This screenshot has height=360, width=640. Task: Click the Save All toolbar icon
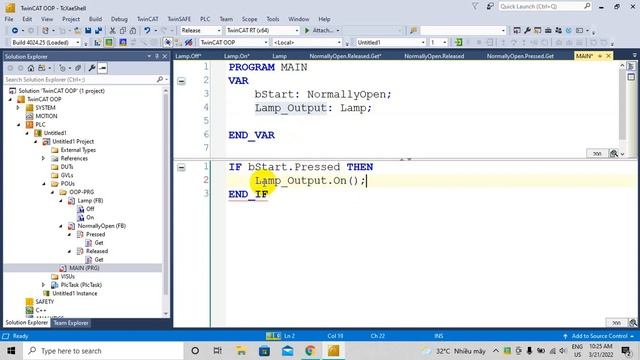(98, 31)
